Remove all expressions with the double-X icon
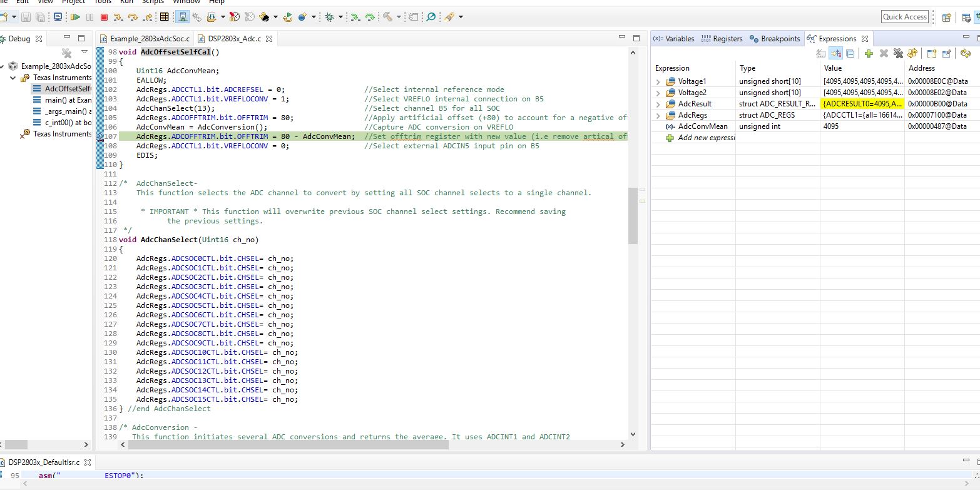The width and height of the screenshot is (980, 490). 898,54
